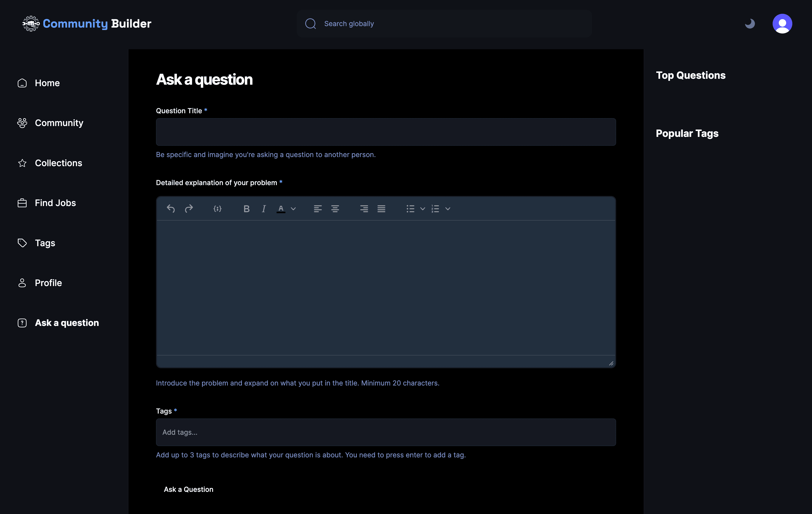Align text left in the editor
The width and height of the screenshot is (812, 514).
point(318,209)
